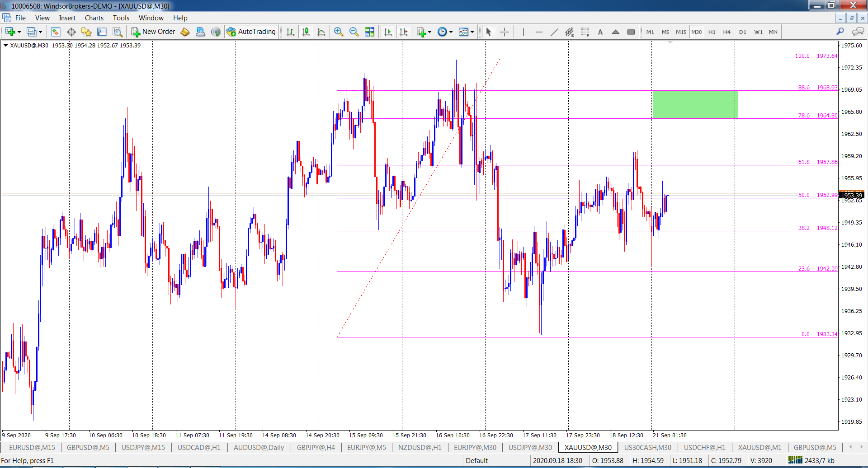Switch to AUDUSD@,Daily chart tab
Image resolution: width=868 pixels, height=468 pixels.
tap(259, 447)
